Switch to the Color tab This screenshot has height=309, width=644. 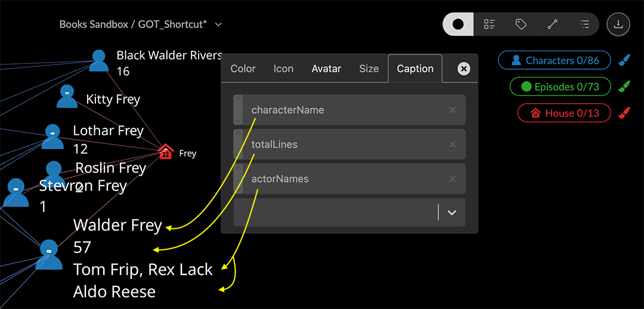[243, 69]
